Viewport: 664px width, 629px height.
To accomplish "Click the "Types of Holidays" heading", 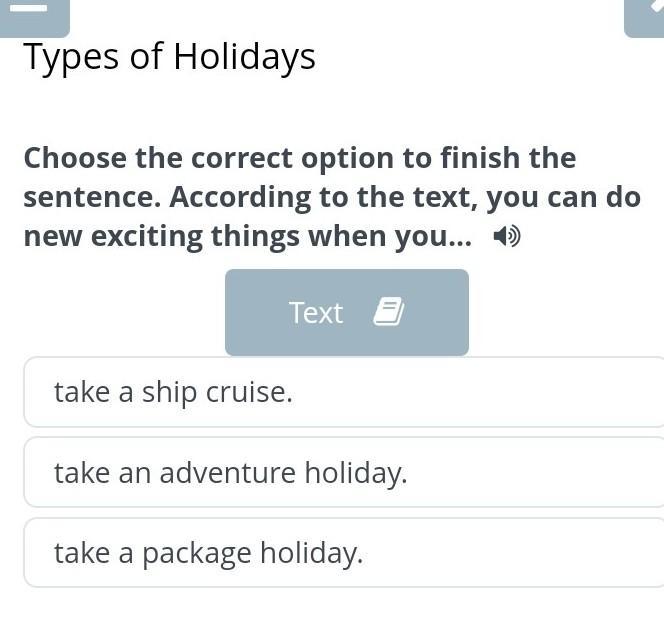I will (169, 57).
